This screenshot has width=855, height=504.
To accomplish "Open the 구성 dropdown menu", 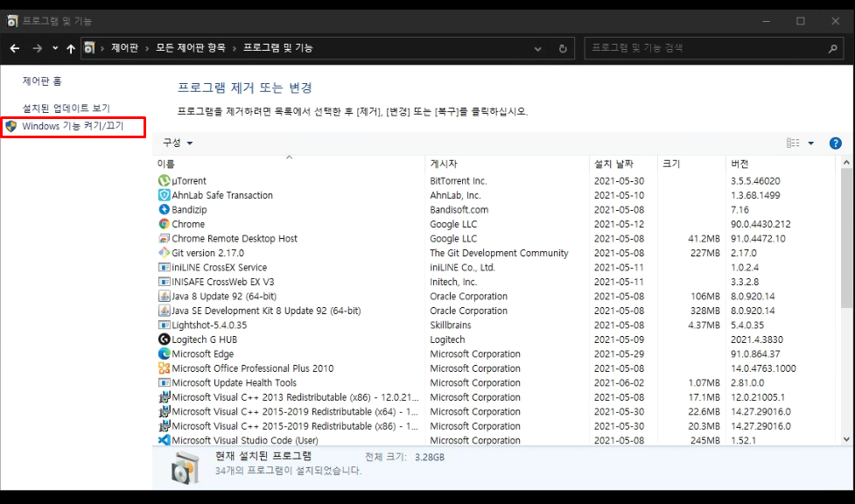I will pyautogui.click(x=178, y=143).
